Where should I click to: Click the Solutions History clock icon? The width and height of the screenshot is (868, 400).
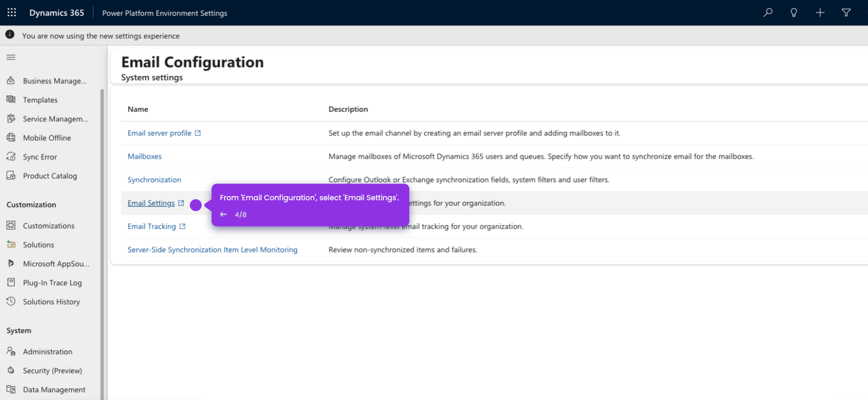[11, 301]
